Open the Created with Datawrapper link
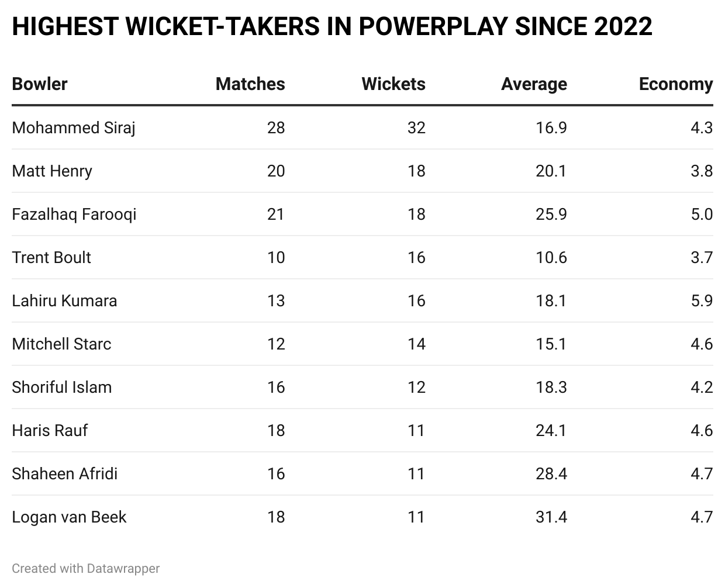725x588 pixels. pos(85,568)
